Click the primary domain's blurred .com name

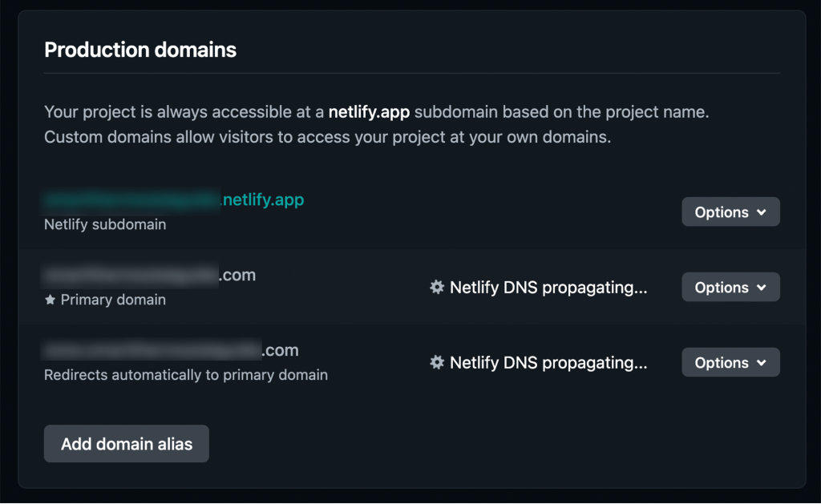(x=150, y=275)
